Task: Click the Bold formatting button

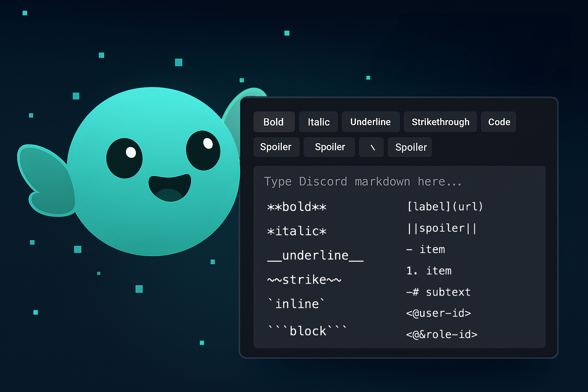Action: tap(274, 122)
